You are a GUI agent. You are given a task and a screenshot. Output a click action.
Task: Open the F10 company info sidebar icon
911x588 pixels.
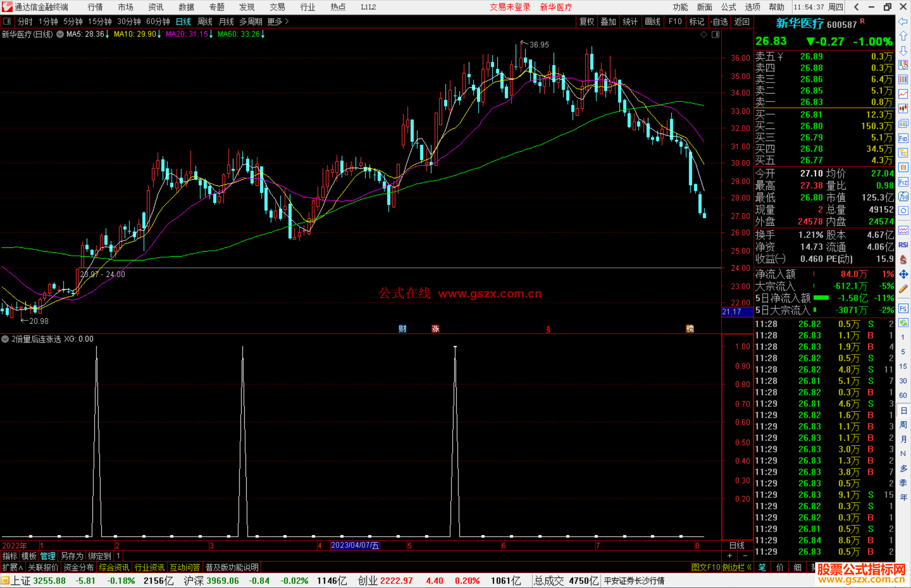coord(903,138)
